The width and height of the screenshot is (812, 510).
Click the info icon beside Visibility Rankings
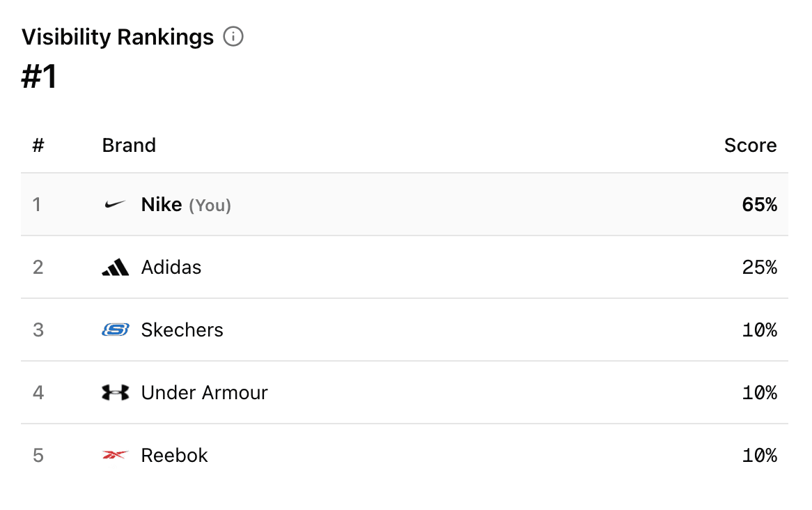coord(233,37)
